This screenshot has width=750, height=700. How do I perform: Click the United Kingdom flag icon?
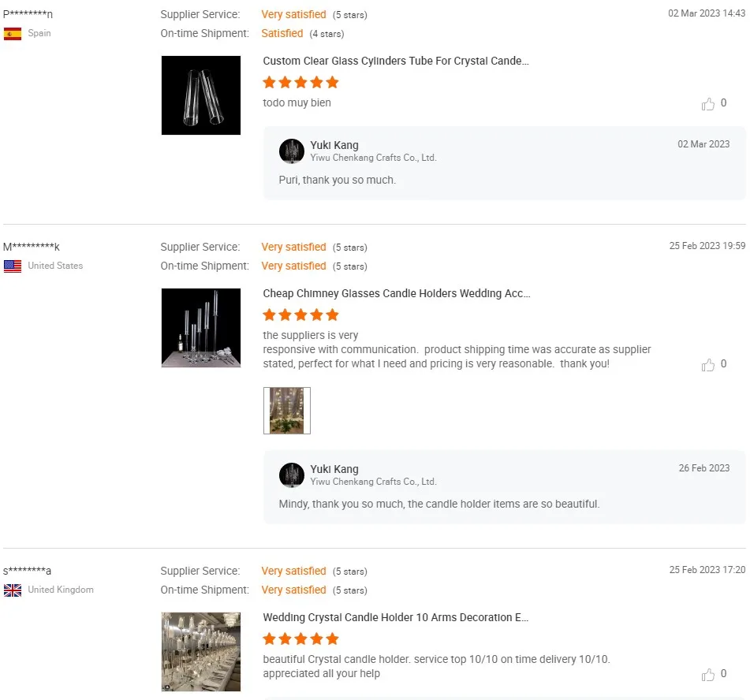13,590
